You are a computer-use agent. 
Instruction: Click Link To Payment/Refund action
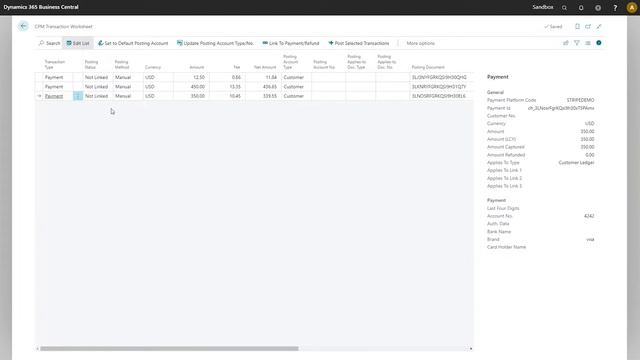[x=291, y=43]
